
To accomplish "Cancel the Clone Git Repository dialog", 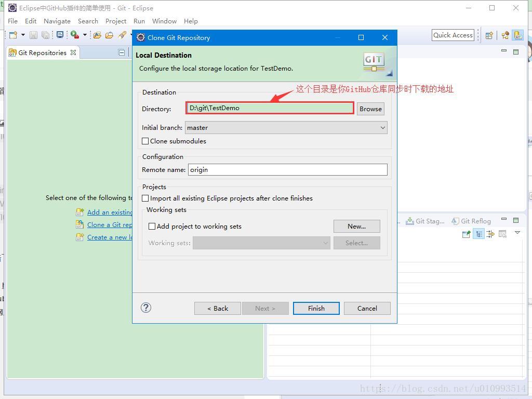I will 367,309.
